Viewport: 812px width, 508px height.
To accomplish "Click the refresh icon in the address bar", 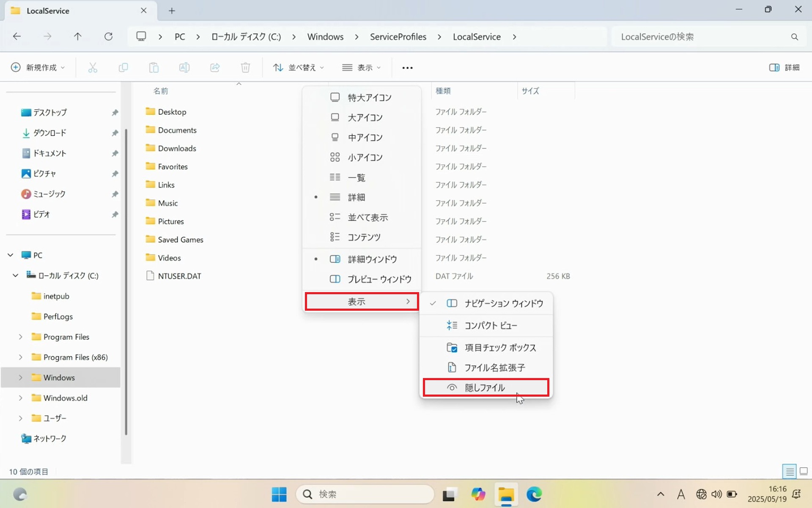I will click(x=108, y=36).
